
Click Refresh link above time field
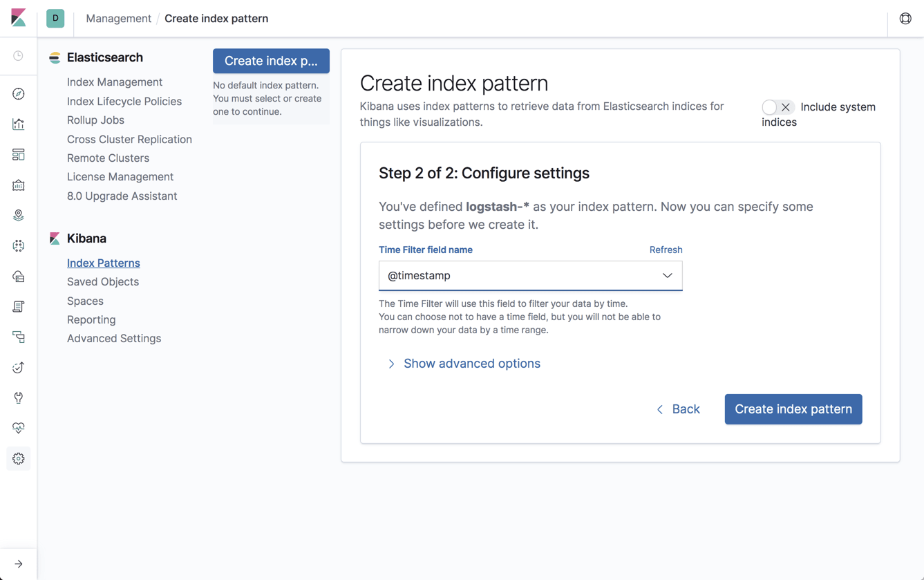[666, 250]
